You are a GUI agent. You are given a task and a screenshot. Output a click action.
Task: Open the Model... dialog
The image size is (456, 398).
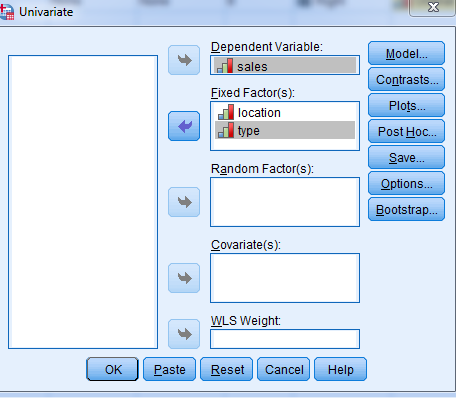(x=406, y=53)
